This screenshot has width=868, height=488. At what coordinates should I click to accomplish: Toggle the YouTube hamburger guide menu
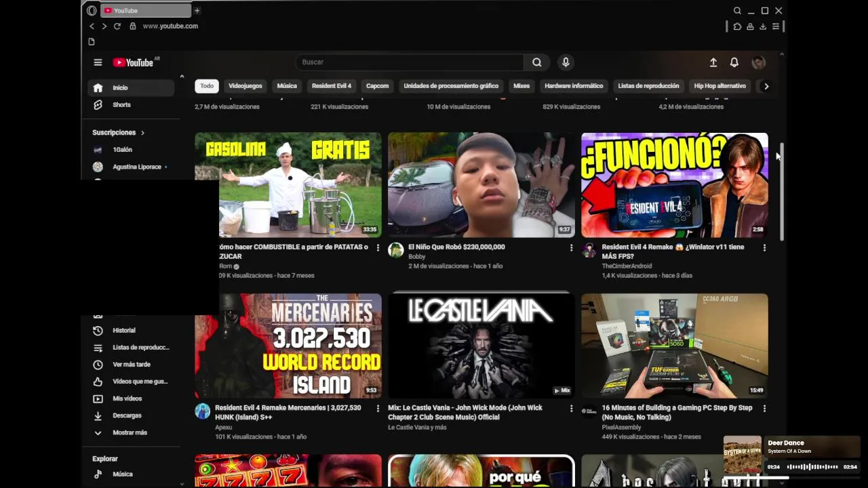click(98, 62)
